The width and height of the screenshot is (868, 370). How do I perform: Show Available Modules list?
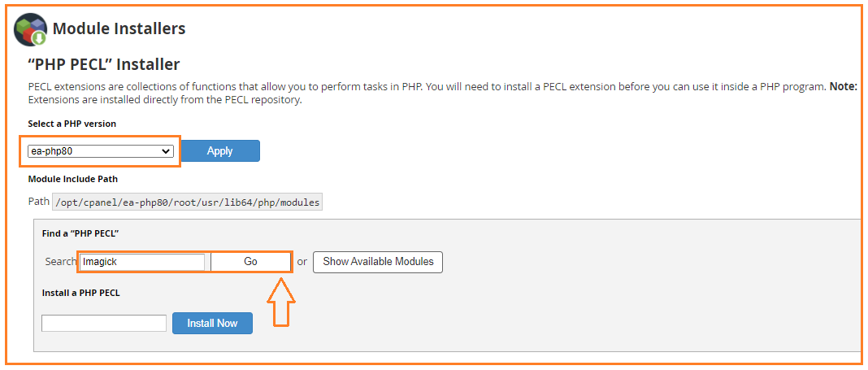[378, 261]
